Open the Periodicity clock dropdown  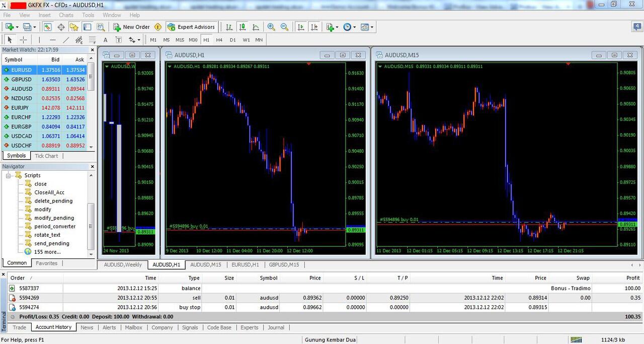[349, 27]
